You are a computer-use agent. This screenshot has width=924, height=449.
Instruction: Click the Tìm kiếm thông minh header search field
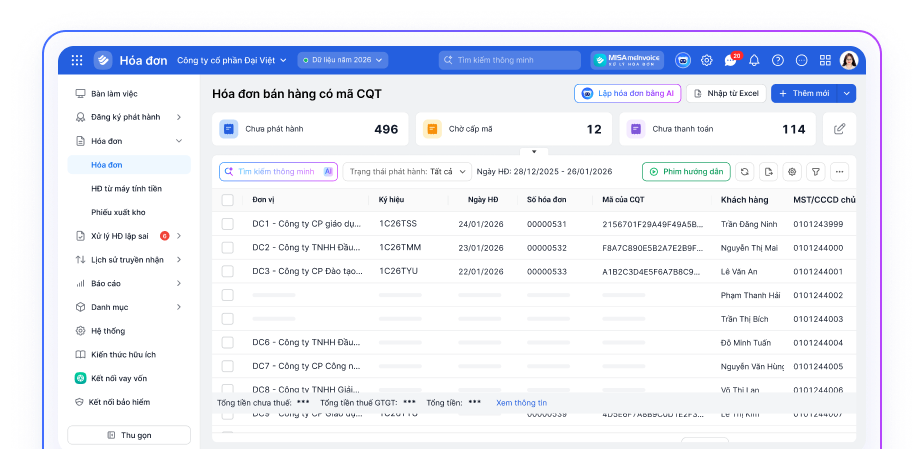[510, 60]
